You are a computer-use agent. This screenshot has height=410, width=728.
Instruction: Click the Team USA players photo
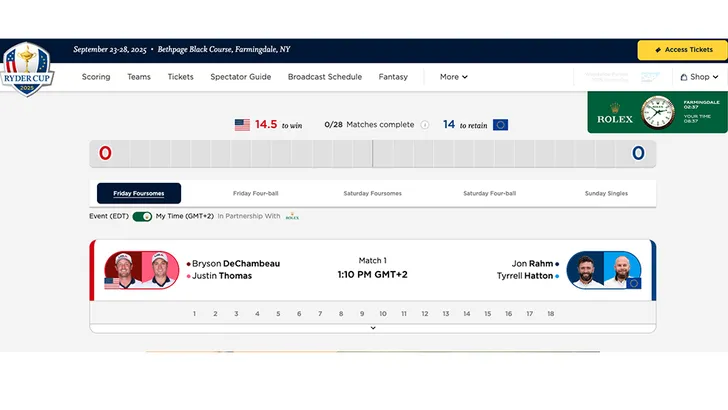[x=141, y=269]
